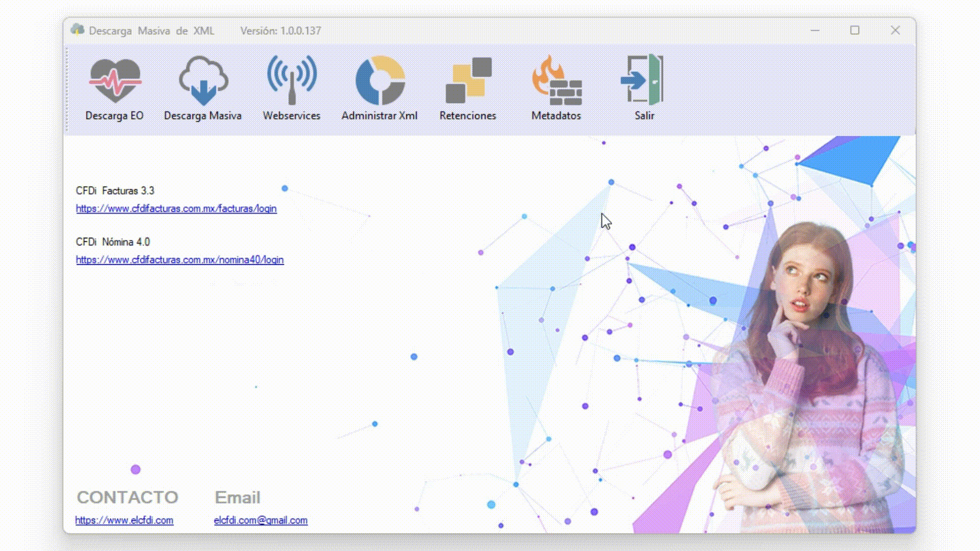Click the CFDi Nómina 4.0 label
Screen dimensions: 980x551
[x=113, y=242]
